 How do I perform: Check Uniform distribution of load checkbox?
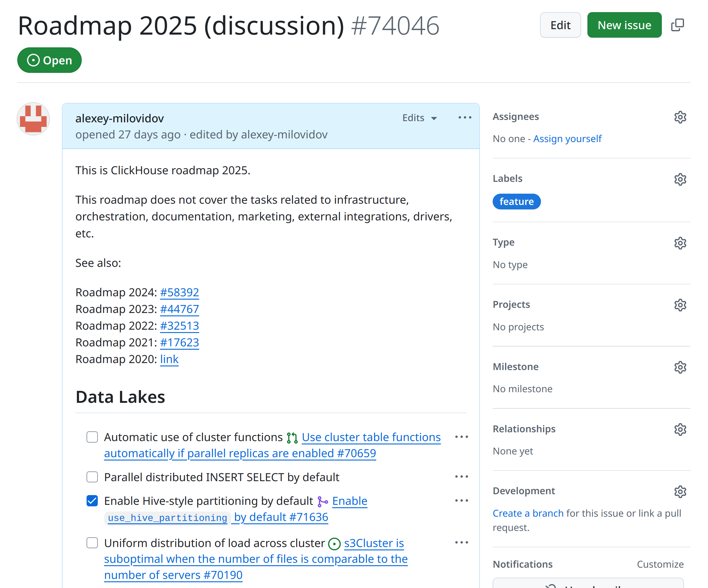(92, 542)
